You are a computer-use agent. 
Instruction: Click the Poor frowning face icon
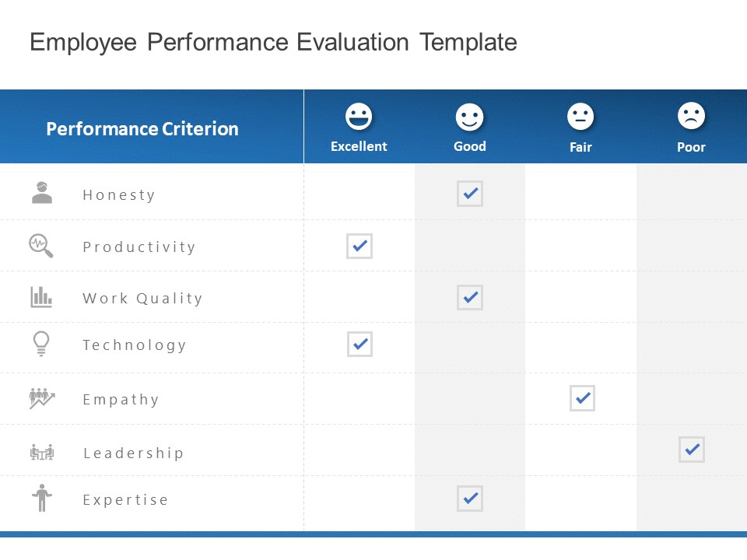691,116
